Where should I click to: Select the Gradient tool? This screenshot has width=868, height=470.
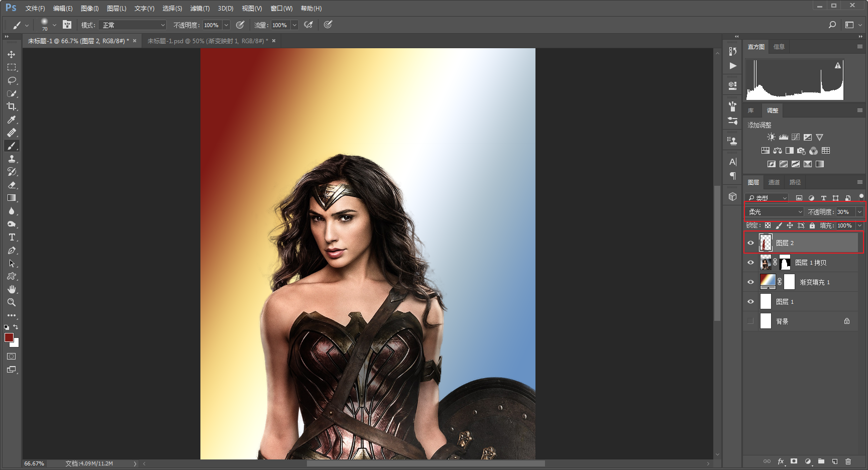click(12, 198)
